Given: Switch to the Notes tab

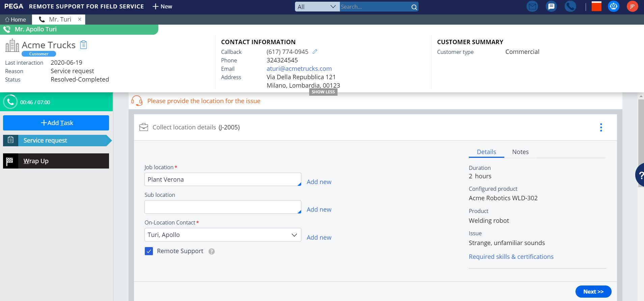Looking at the screenshot, I should coord(520,152).
